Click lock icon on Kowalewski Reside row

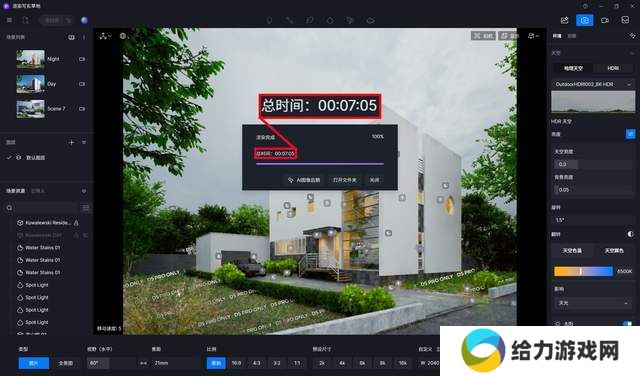(x=76, y=223)
